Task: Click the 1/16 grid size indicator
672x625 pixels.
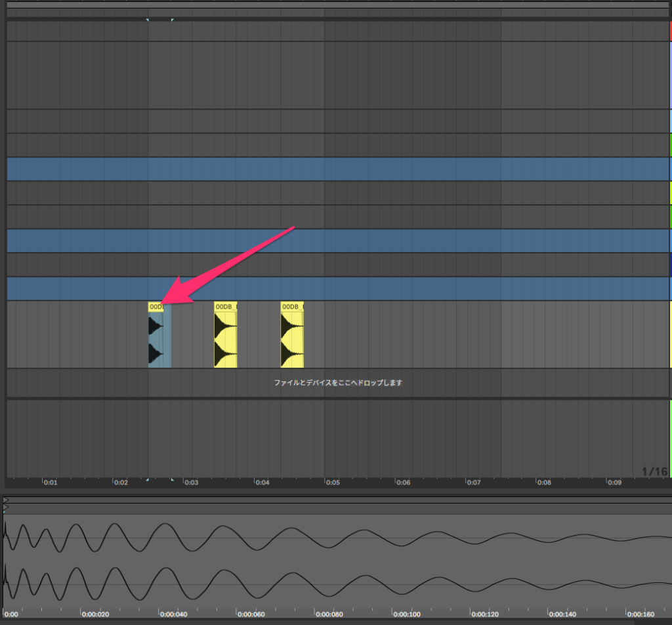Action: point(654,471)
